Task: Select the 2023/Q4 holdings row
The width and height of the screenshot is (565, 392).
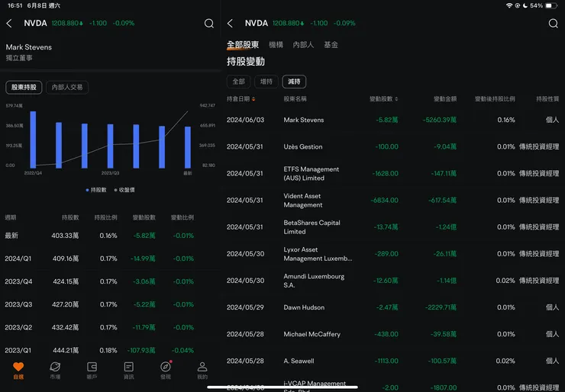Action: click(x=110, y=281)
